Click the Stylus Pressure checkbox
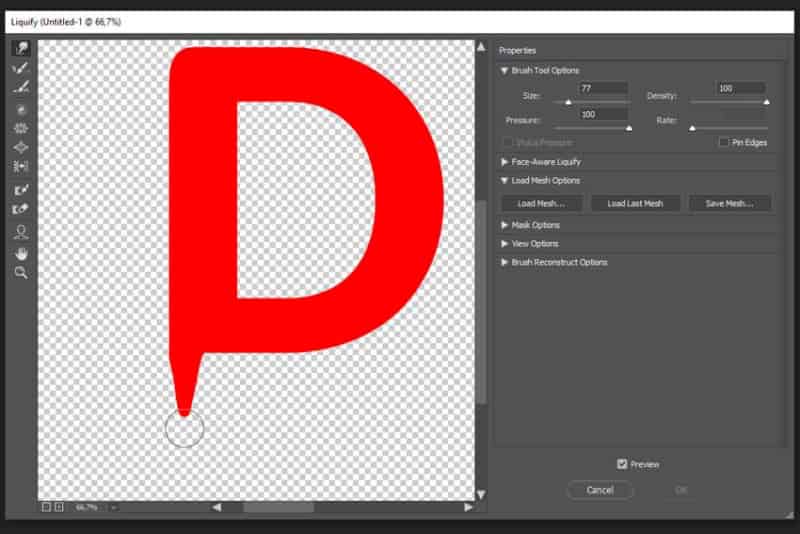 (508, 142)
